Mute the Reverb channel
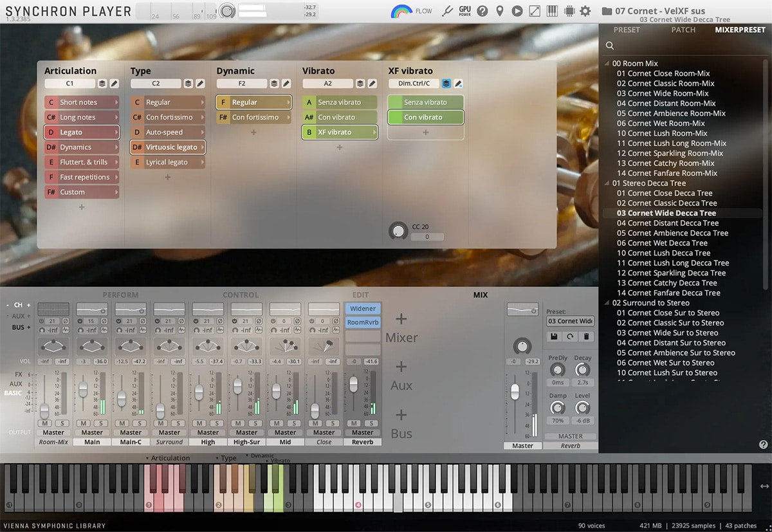The height and width of the screenshot is (532, 772). click(x=354, y=423)
